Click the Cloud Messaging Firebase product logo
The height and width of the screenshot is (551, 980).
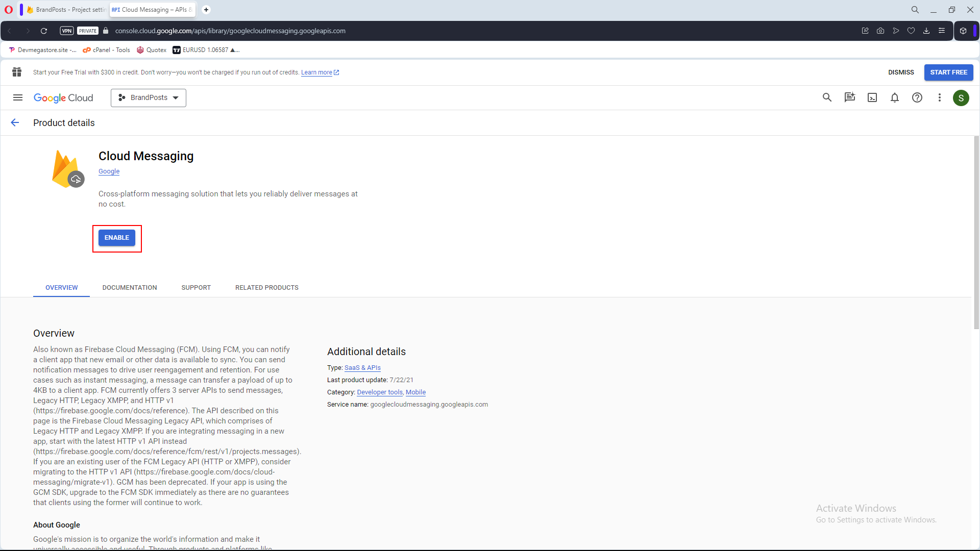68,169
